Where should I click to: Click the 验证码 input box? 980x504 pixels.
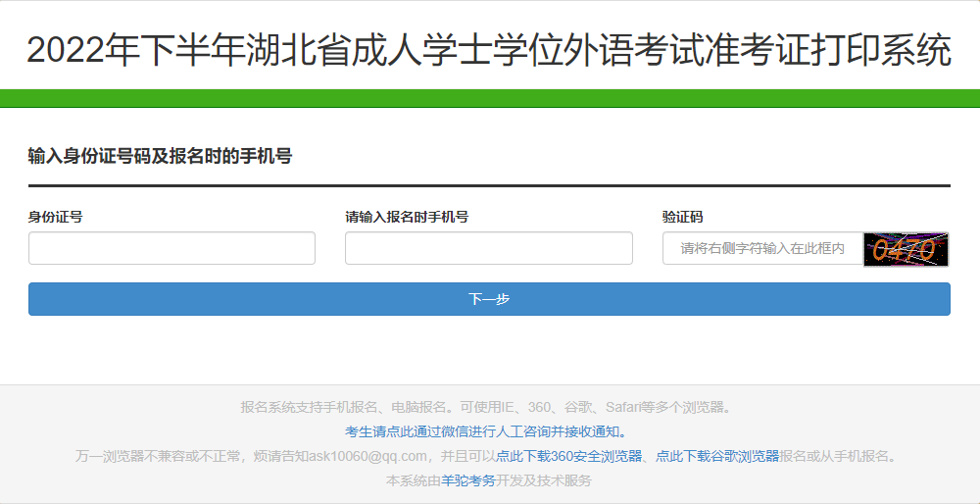(x=761, y=249)
